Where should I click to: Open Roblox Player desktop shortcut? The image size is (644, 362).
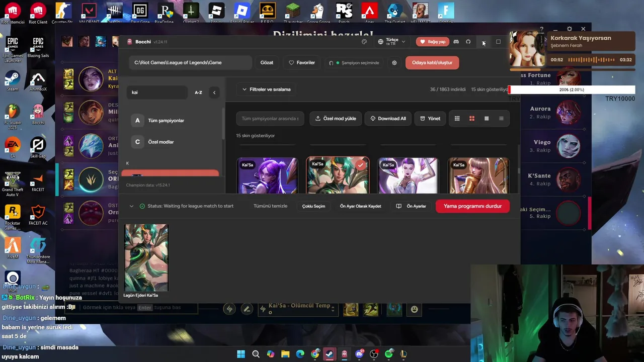point(242,13)
